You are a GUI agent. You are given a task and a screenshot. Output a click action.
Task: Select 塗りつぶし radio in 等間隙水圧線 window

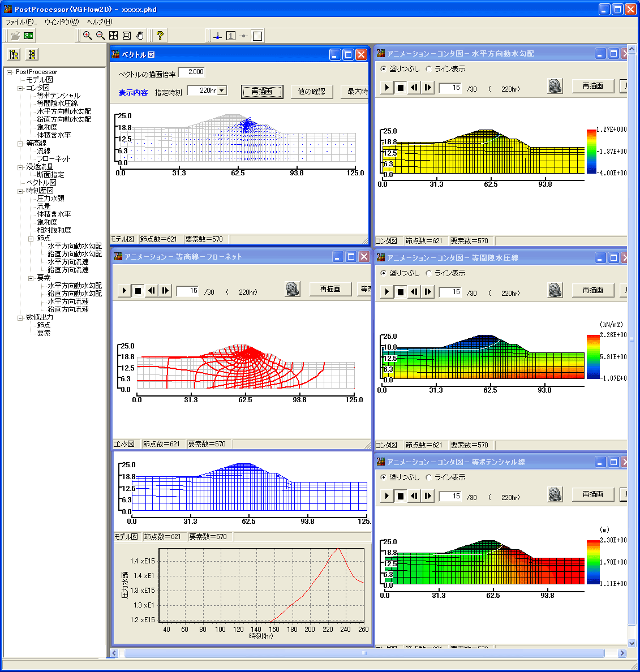pos(384,273)
